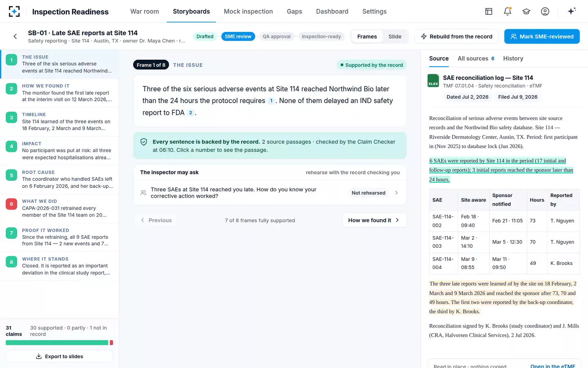Open the link Open in the eTMF
This screenshot has height=368, width=588.
[553, 366]
